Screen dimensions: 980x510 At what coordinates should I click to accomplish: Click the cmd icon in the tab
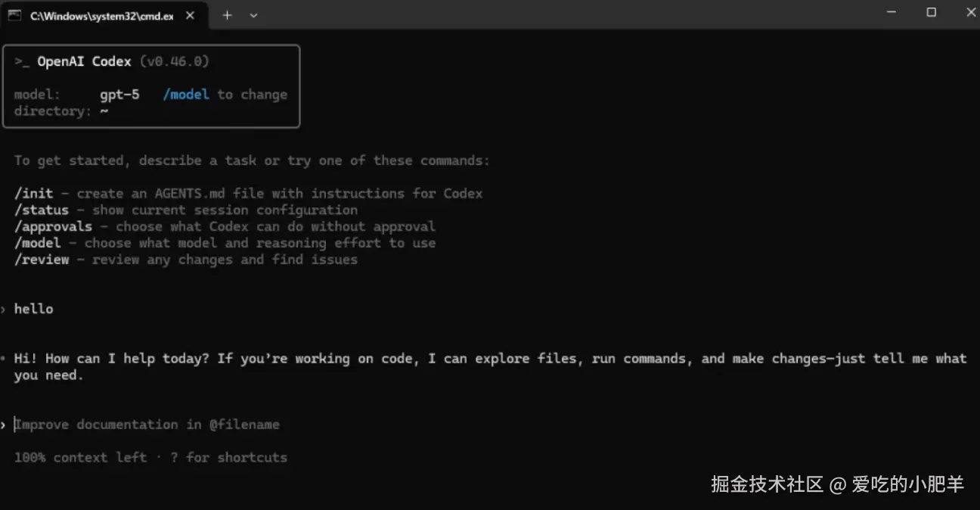point(15,15)
